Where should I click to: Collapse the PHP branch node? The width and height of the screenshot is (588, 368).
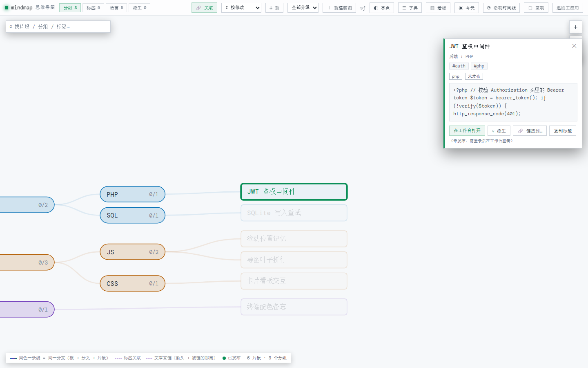(x=133, y=194)
